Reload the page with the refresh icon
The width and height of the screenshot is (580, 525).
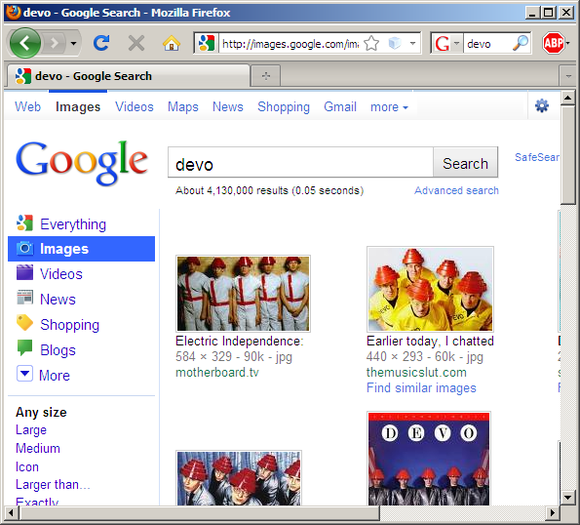tap(101, 43)
